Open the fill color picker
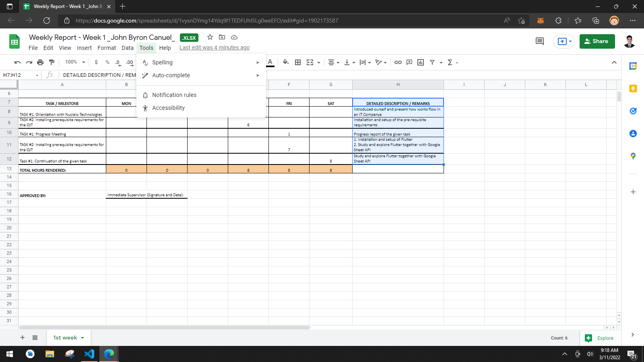The height and width of the screenshot is (362, 644). [x=286, y=62]
